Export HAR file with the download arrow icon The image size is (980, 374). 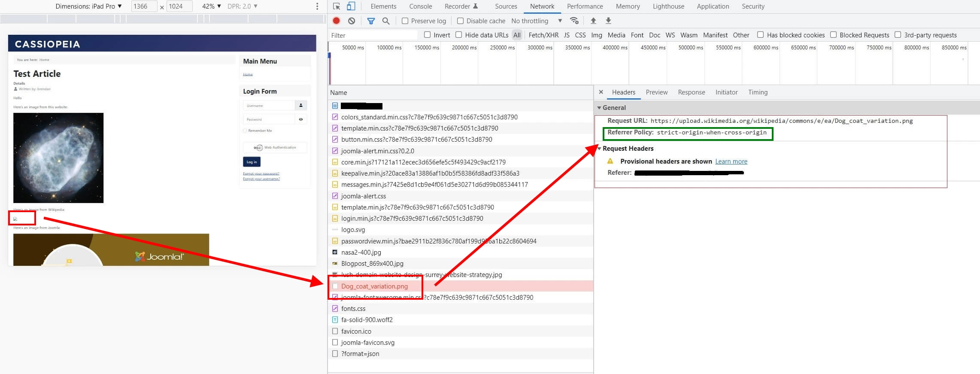pyautogui.click(x=608, y=21)
